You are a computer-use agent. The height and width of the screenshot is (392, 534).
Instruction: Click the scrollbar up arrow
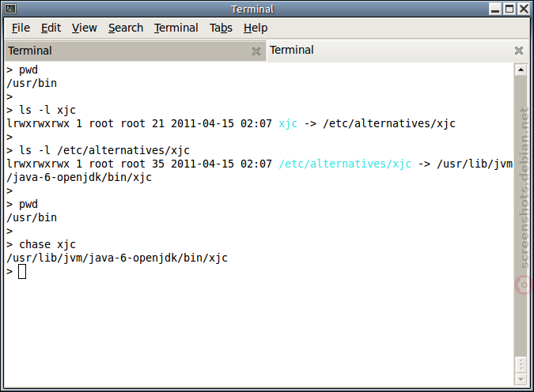coord(521,70)
